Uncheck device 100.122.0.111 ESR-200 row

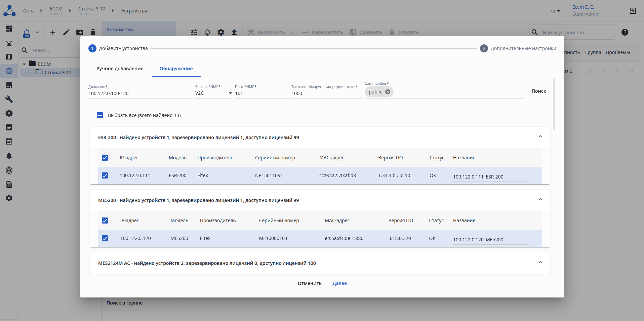(105, 175)
